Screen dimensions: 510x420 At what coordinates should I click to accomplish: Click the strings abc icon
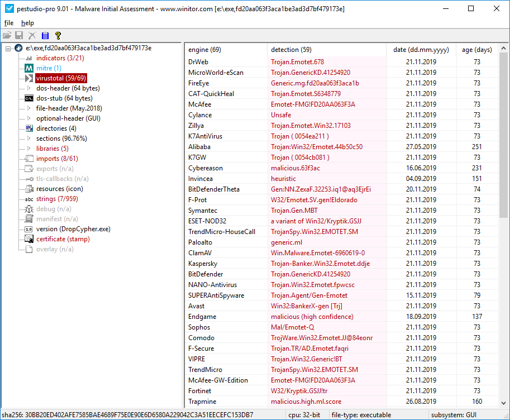(x=29, y=199)
